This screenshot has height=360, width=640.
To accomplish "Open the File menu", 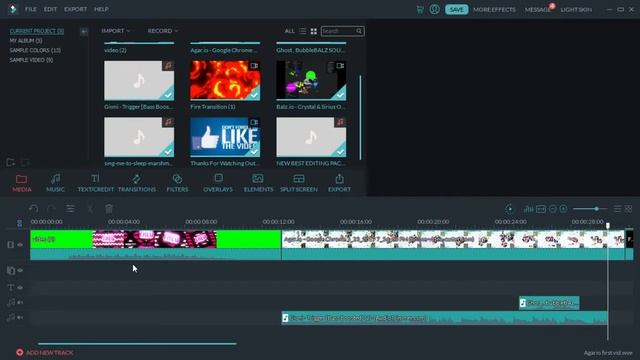I will (x=31, y=9).
